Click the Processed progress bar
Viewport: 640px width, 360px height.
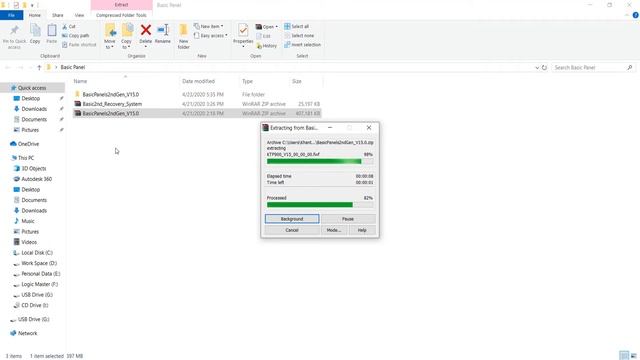point(320,204)
